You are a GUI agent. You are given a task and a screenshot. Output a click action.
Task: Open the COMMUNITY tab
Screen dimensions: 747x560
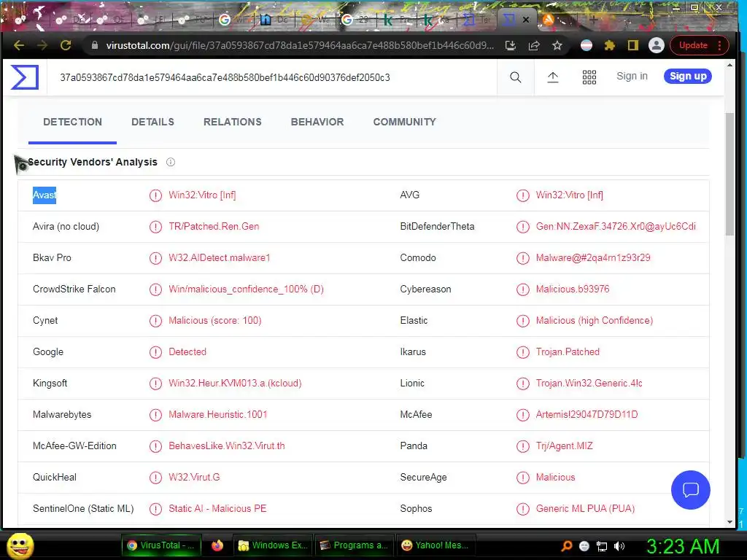(x=404, y=122)
